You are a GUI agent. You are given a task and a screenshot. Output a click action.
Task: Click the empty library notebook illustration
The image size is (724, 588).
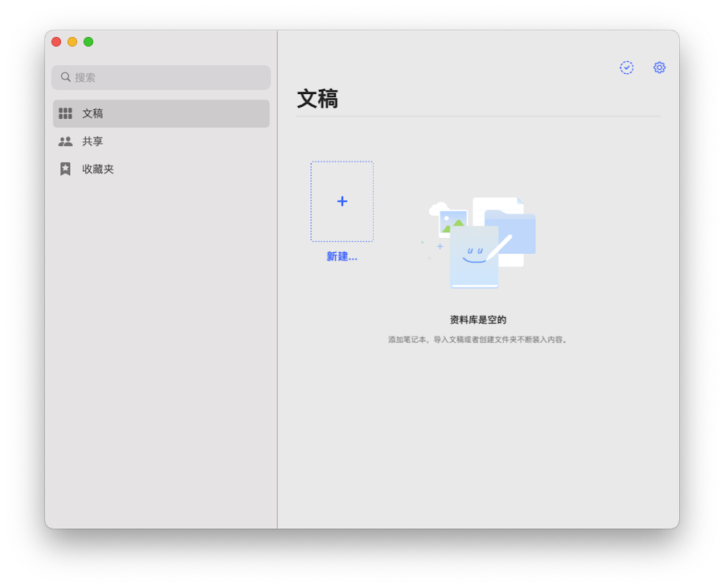478,243
